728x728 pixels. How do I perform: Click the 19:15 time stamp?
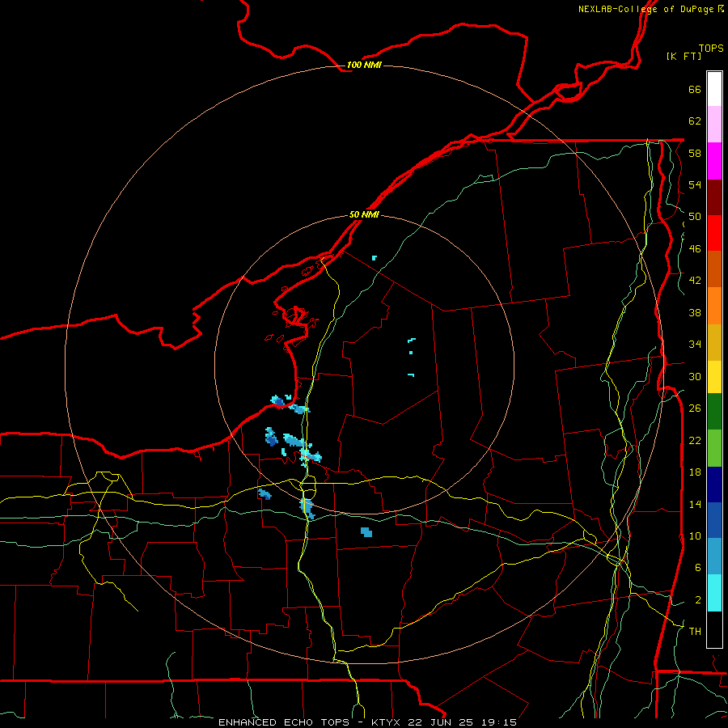(x=500, y=722)
